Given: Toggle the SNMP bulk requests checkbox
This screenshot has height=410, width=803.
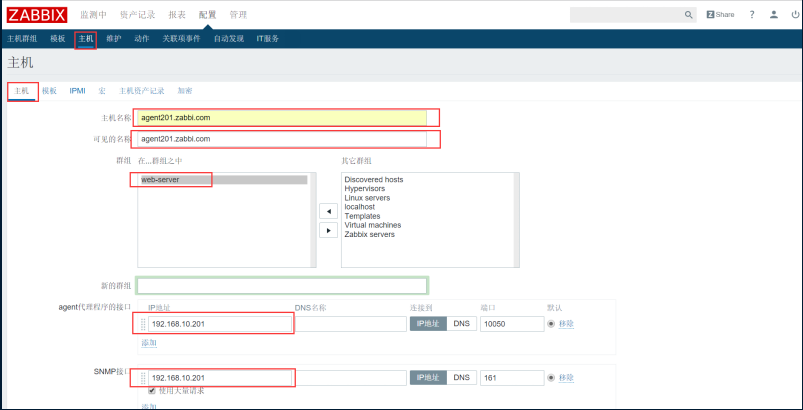Looking at the screenshot, I should click(x=152, y=391).
